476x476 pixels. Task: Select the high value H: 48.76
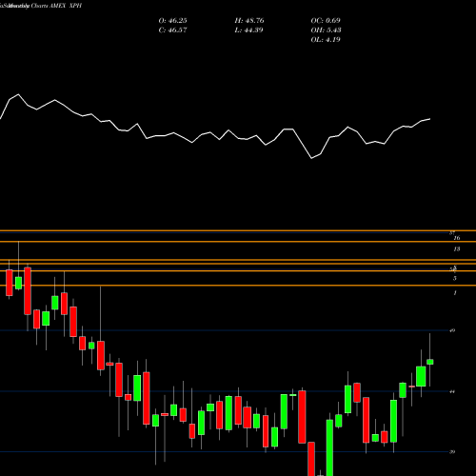click(249, 21)
